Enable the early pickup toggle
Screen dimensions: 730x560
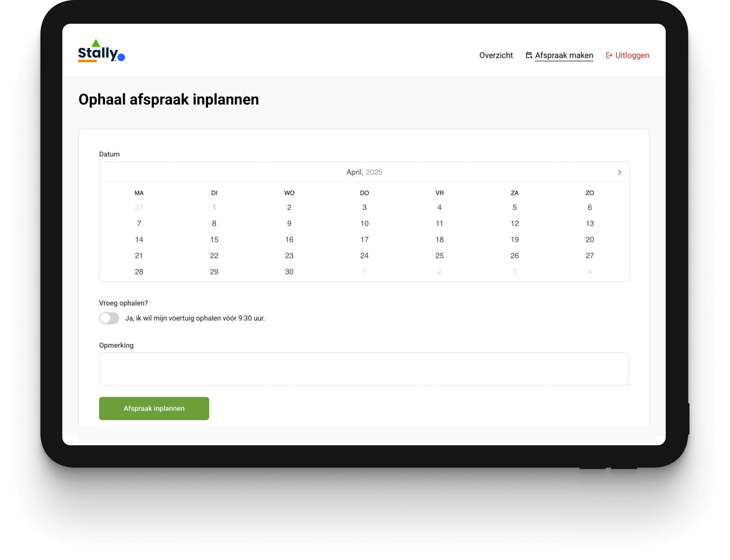[x=109, y=318]
